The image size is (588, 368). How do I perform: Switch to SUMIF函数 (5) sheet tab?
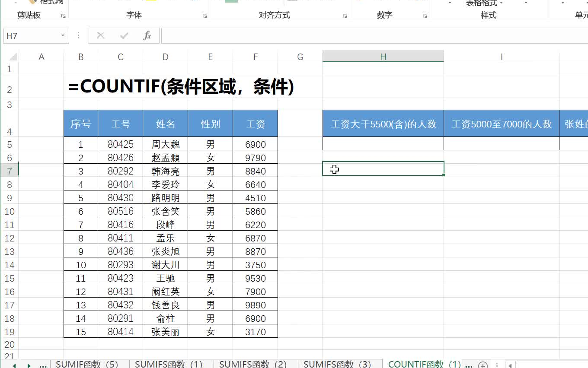87,365
